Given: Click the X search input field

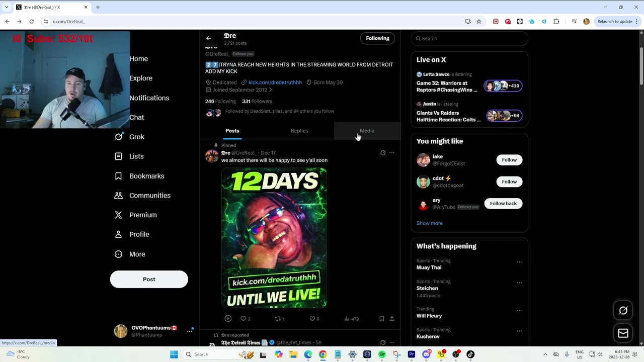Looking at the screenshot, I should [x=469, y=39].
